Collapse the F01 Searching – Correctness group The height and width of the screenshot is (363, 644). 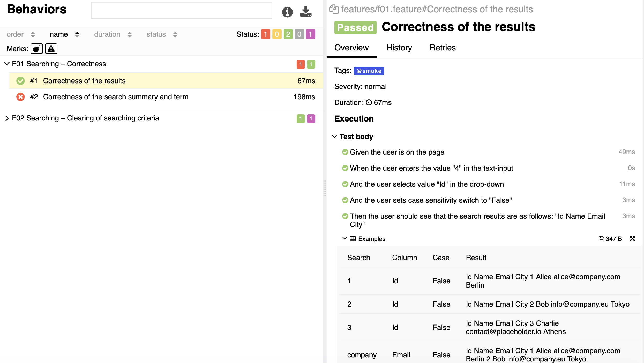tap(7, 64)
